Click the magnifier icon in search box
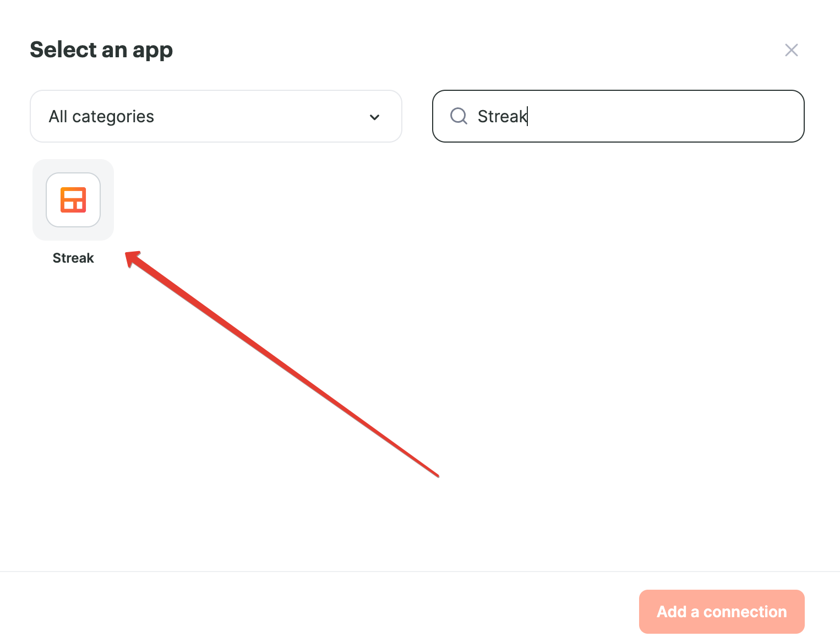Image resolution: width=840 pixels, height=642 pixels. (459, 116)
